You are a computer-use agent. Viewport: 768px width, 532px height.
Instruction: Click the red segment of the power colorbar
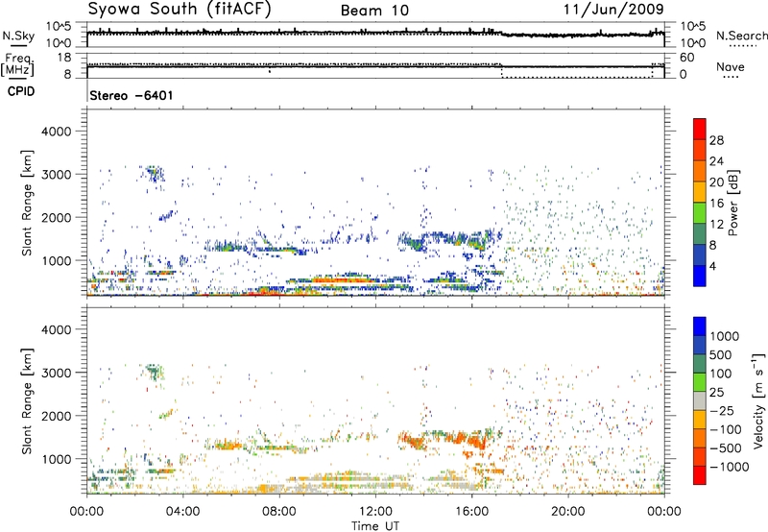pos(700,129)
